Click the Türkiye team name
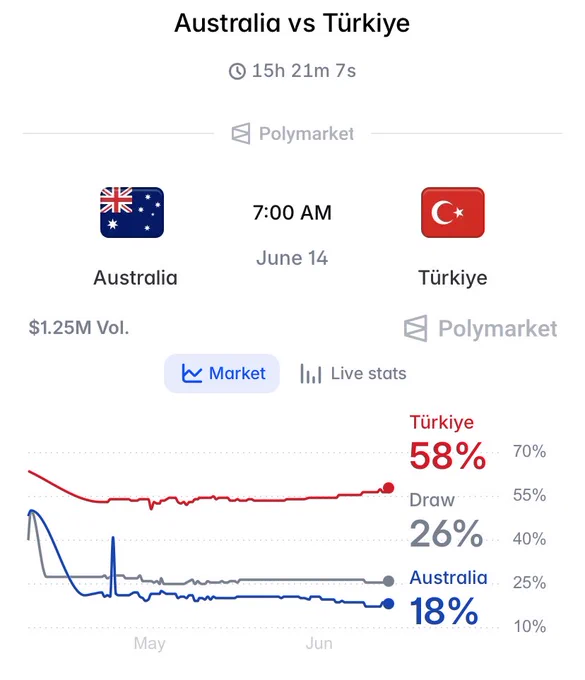This screenshot has height=680, width=585. [x=453, y=278]
